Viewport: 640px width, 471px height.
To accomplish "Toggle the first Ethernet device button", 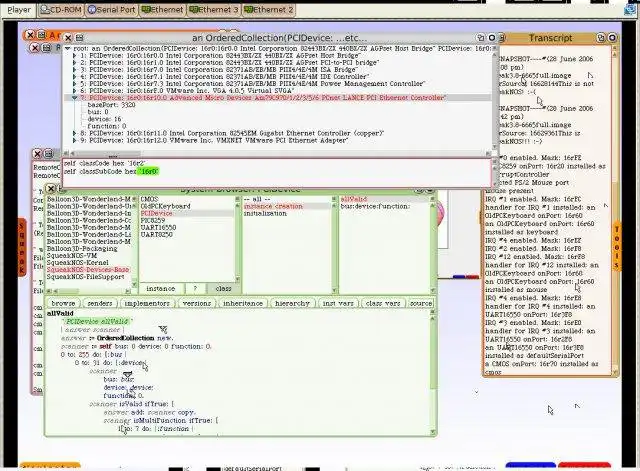I will pyautogui.click(x=162, y=10).
